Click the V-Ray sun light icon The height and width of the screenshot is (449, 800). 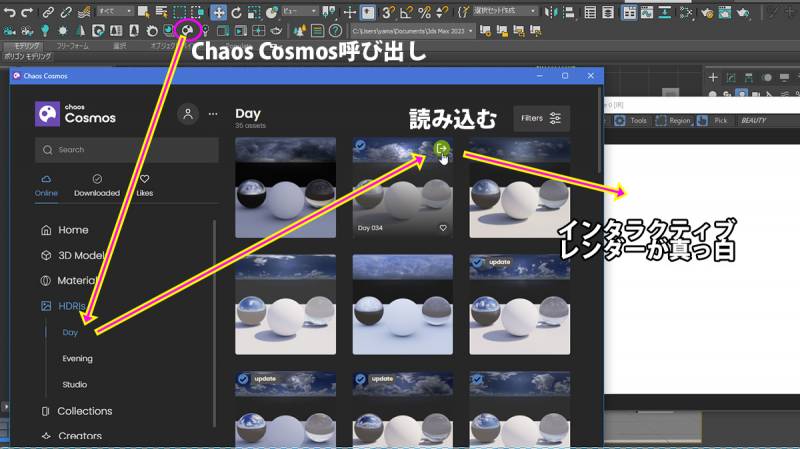click(x=63, y=31)
